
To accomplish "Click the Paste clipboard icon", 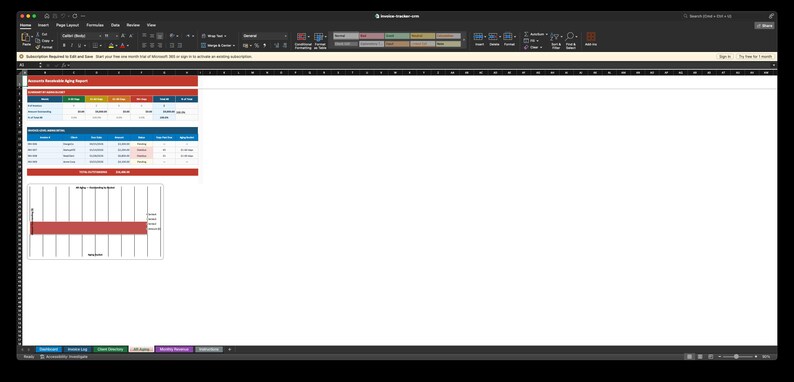I will 26,37.
